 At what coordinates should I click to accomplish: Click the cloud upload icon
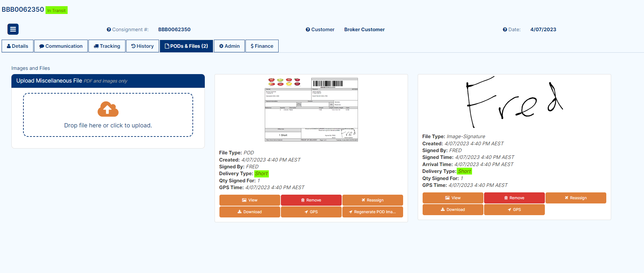pyautogui.click(x=108, y=109)
